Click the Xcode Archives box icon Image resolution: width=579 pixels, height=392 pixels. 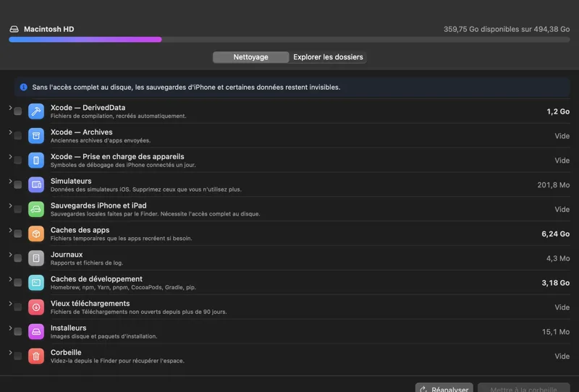click(x=36, y=136)
